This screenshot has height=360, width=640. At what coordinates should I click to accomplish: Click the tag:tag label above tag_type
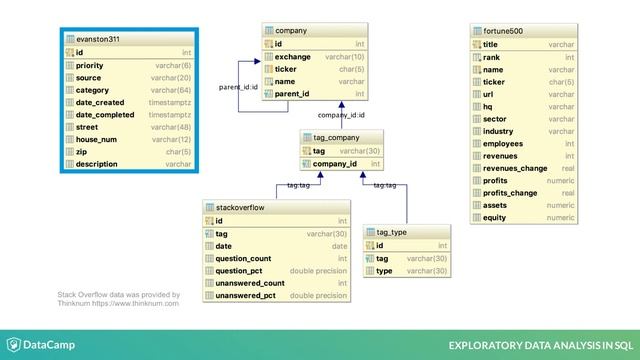coord(385,185)
